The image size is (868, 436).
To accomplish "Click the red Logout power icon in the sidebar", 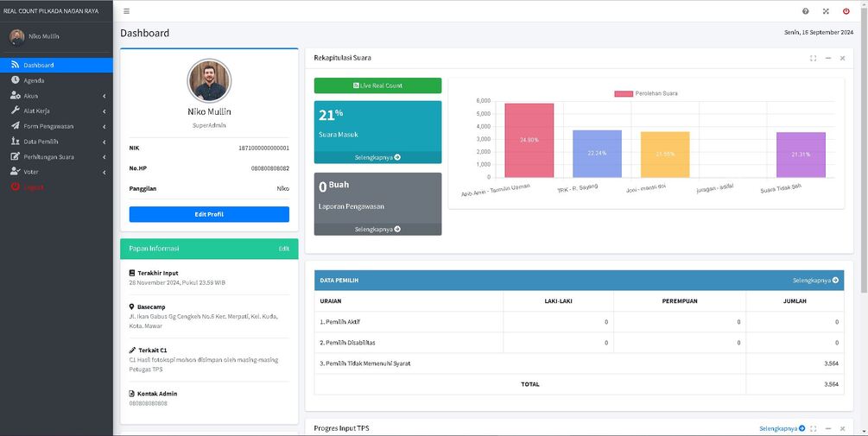I will tap(15, 187).
